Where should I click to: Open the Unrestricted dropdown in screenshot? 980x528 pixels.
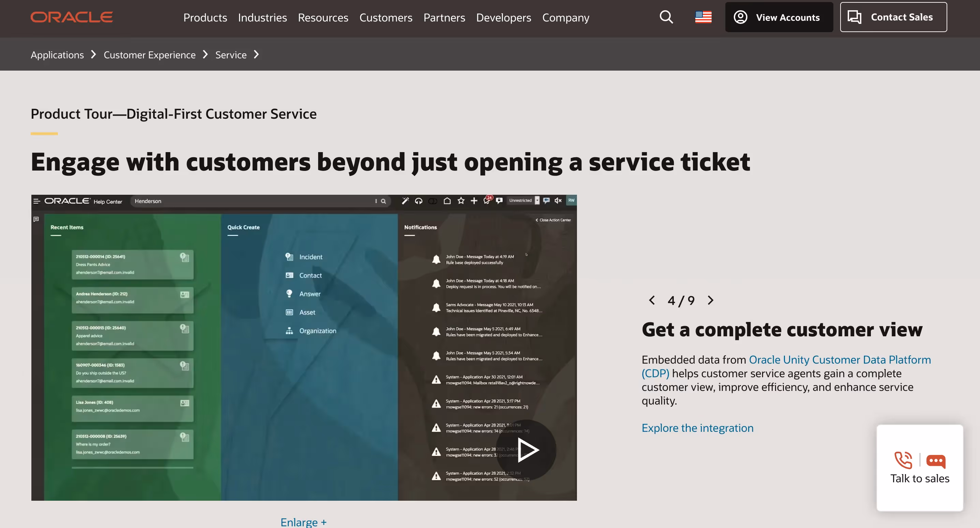[523, 201]
